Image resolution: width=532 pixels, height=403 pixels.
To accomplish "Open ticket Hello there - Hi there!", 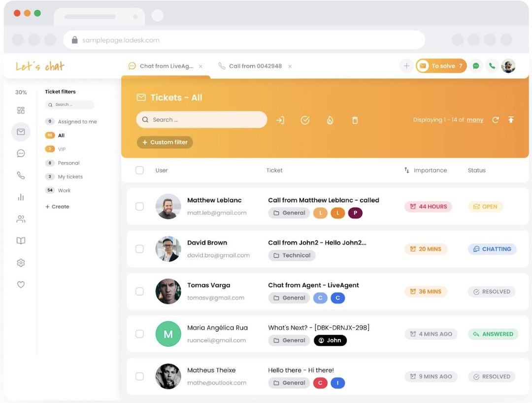I will [301, 370].
